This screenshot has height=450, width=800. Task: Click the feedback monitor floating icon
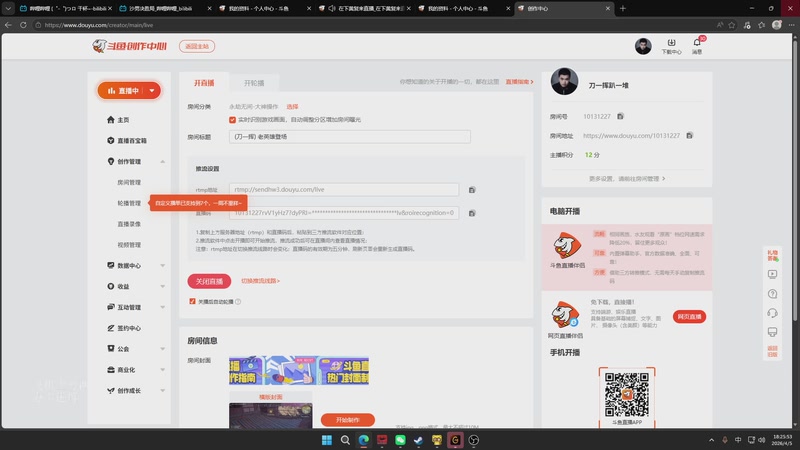[772, 332]
